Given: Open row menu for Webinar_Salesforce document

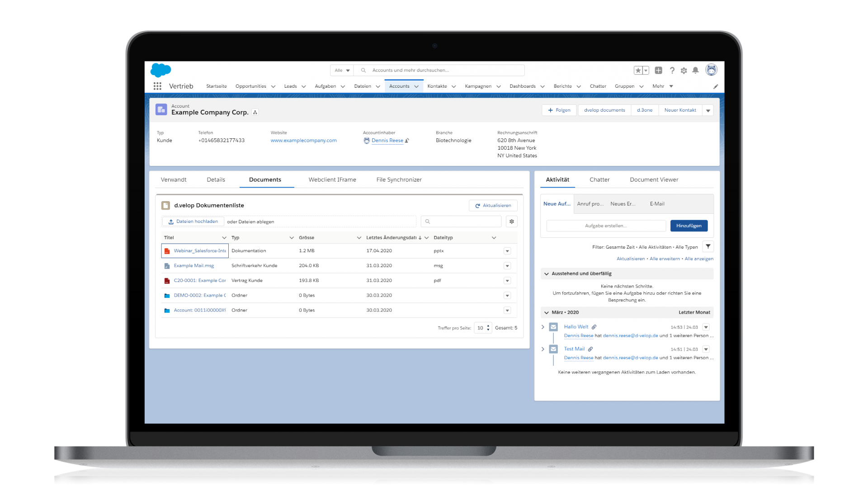Looking at the screenshot, I should [x=507, y=251].
